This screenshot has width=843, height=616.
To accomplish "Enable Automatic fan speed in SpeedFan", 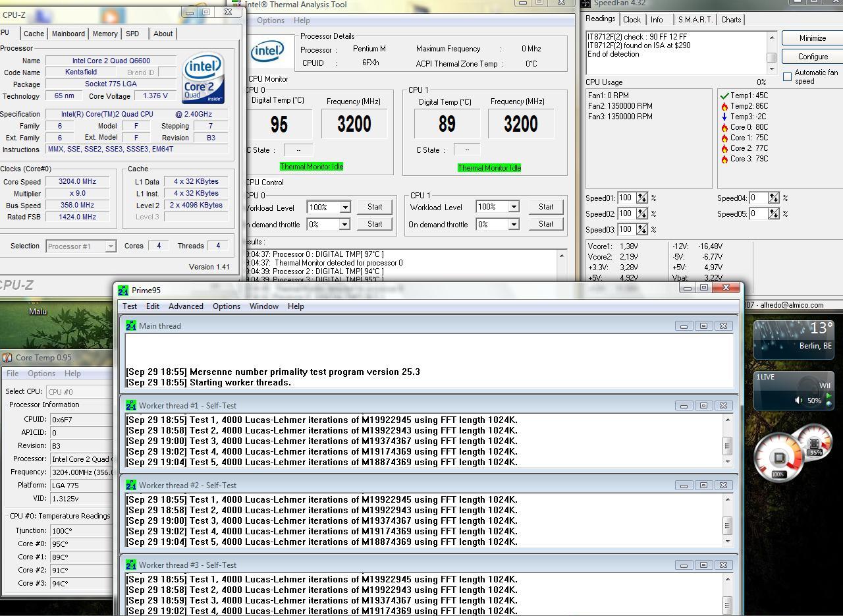I will coord(787,77).
